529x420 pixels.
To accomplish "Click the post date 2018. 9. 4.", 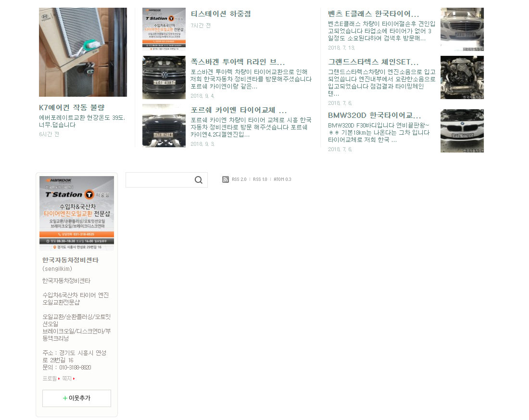I will click(202, 96).
